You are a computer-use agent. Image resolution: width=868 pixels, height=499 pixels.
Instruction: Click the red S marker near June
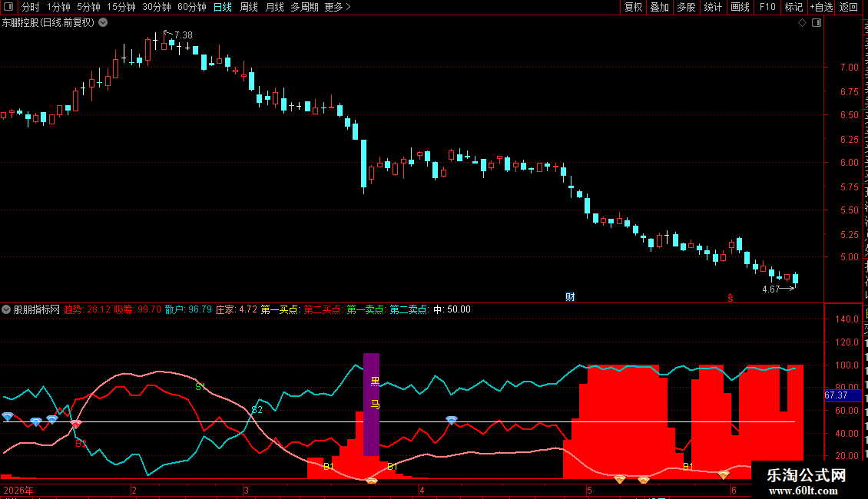(731, 298)
